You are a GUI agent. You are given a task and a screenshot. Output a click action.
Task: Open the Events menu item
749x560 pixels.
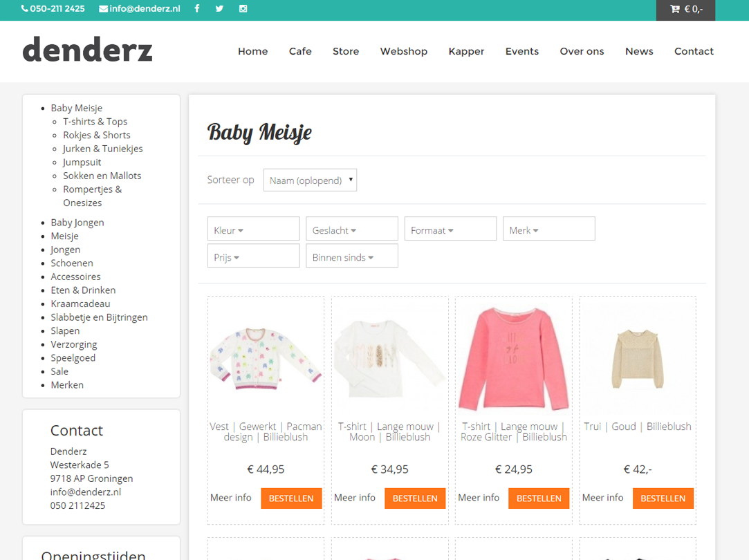(x=522, y=51)
